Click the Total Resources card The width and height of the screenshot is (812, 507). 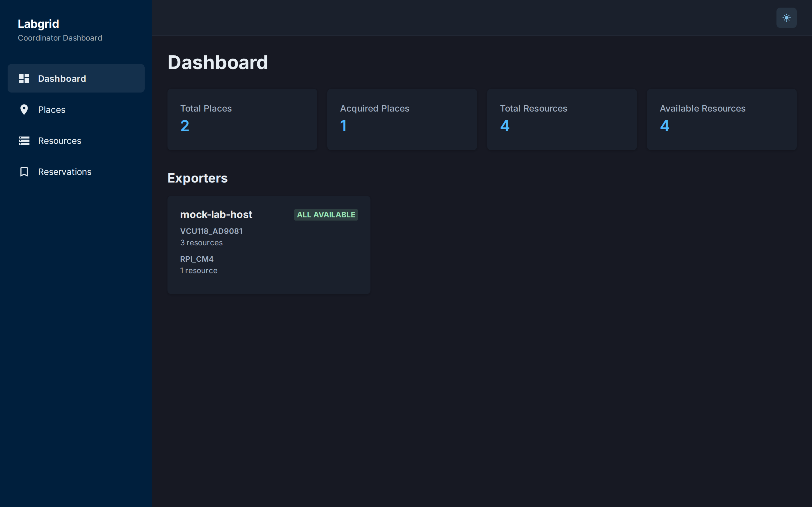coord(562,119)
